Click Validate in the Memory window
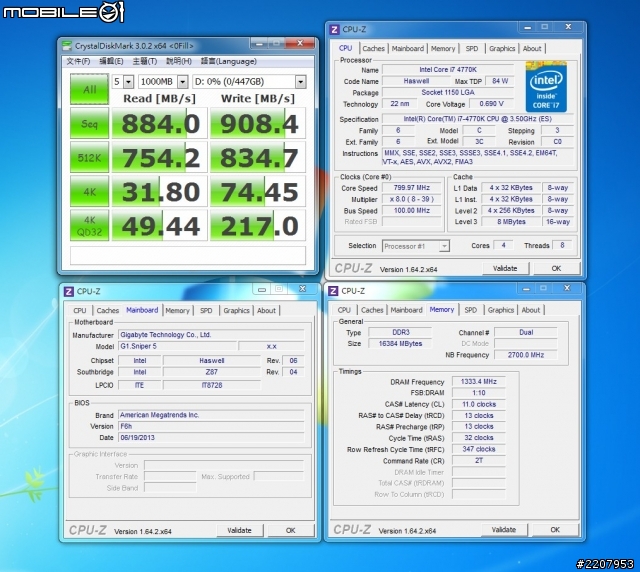 [x=504, y=530]
